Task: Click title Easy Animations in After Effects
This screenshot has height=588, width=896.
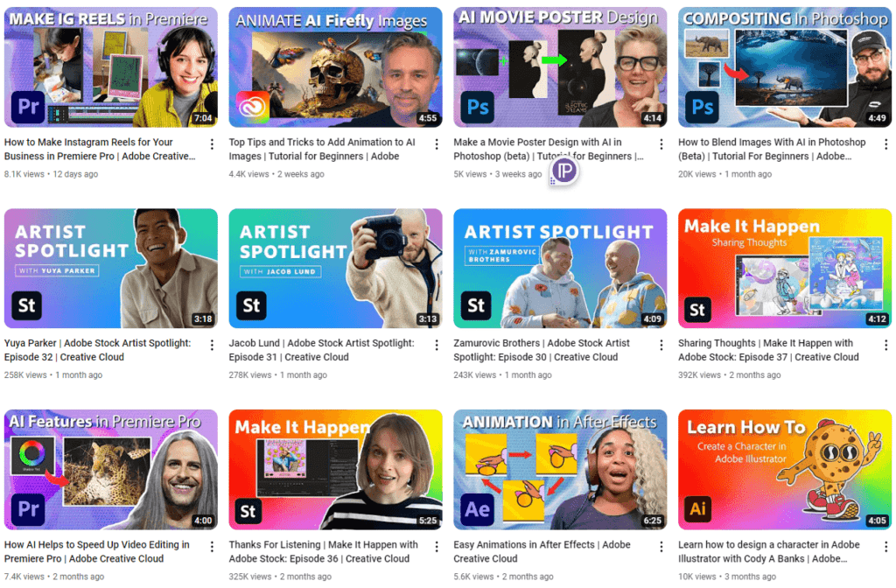Action: 542,552
